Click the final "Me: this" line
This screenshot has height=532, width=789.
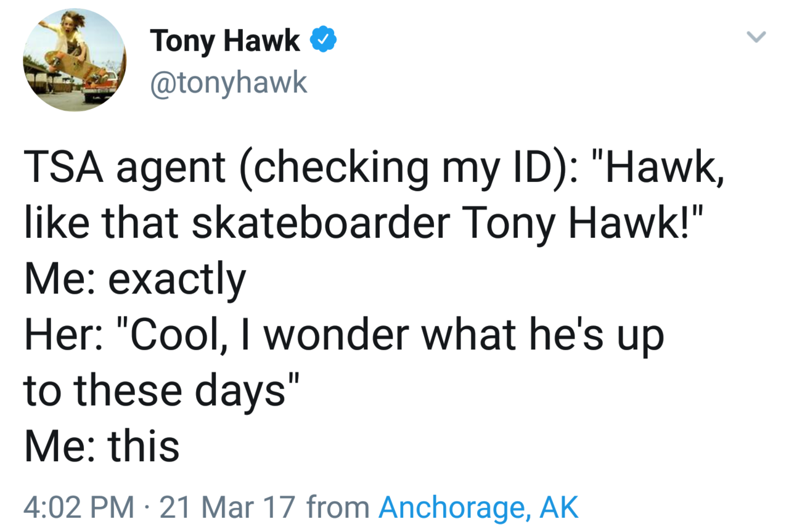[x=102, y=446]
